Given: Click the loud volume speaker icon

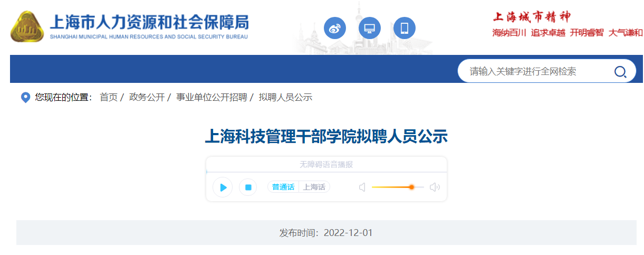Looking at the screenshot, I should click(x=435, y=187).
